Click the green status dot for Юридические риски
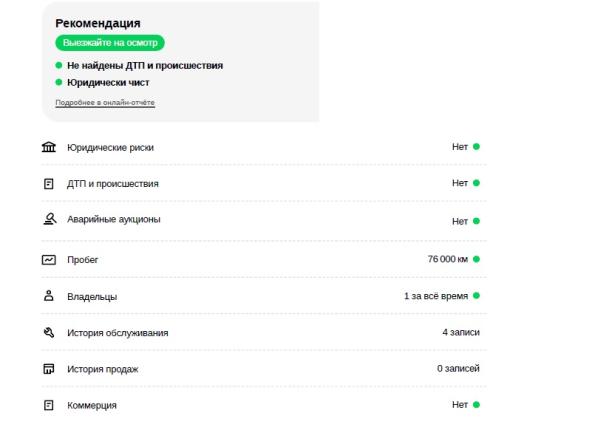The height and width of the screenshot is (447, 595). pos(476,146)
